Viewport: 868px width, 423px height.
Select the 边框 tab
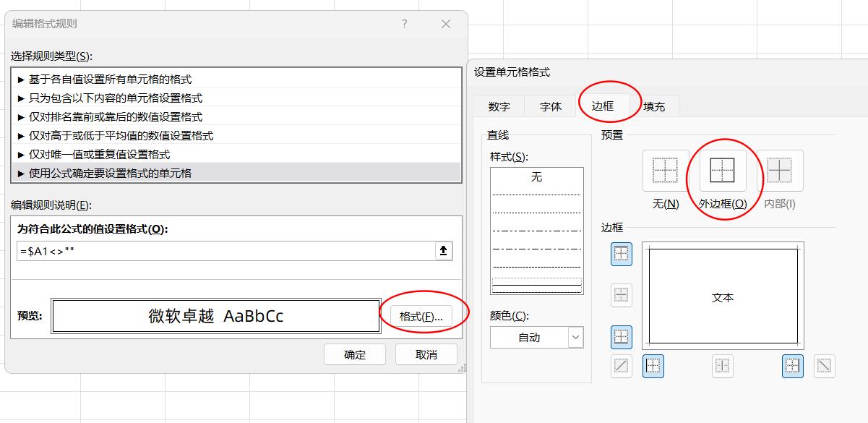pyautogui.click(x=603, y=106)
